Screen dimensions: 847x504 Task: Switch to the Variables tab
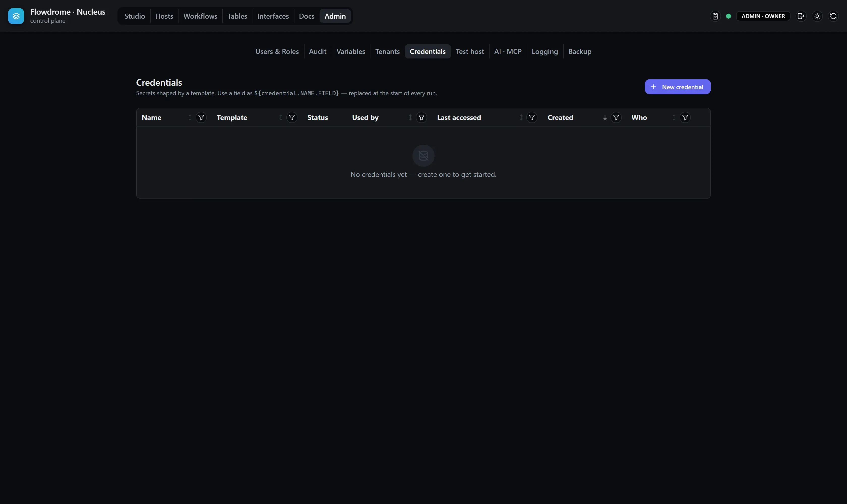(x=351, y=51)
